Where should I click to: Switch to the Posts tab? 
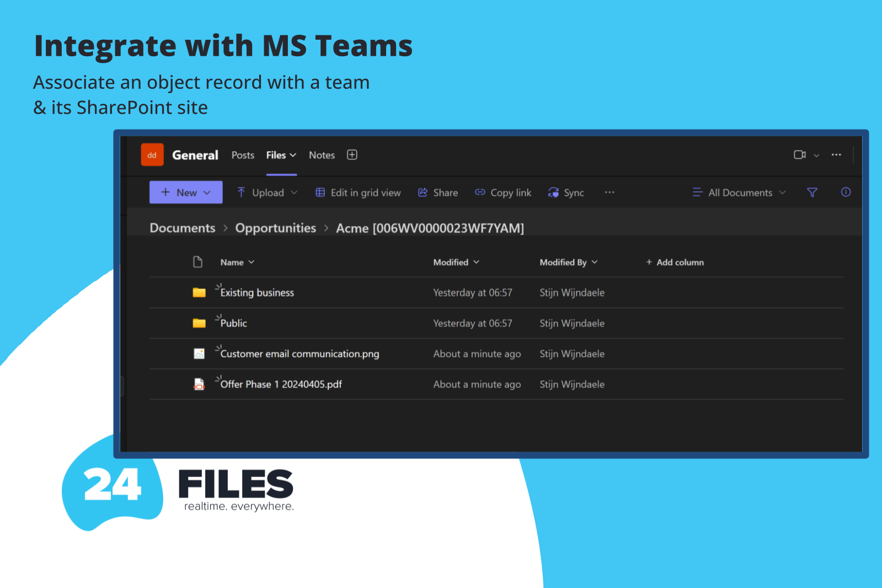tap(243, 156)
